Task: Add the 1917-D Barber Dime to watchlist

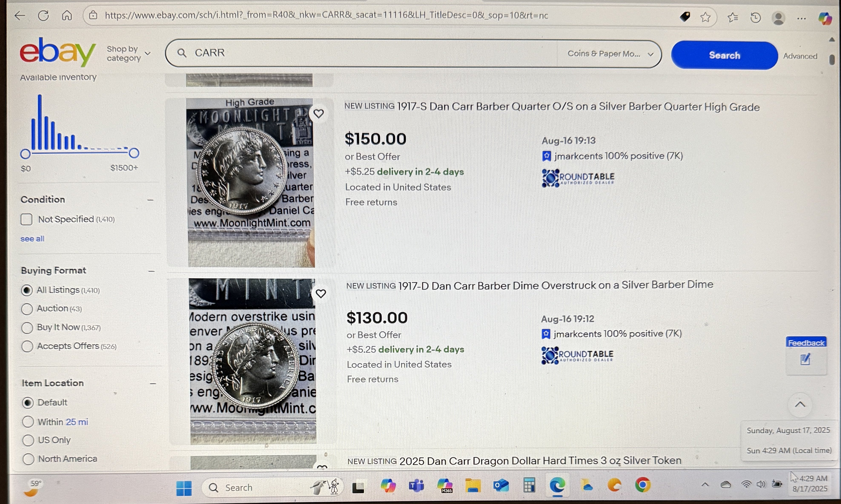Action: click(x=321, y=293)
